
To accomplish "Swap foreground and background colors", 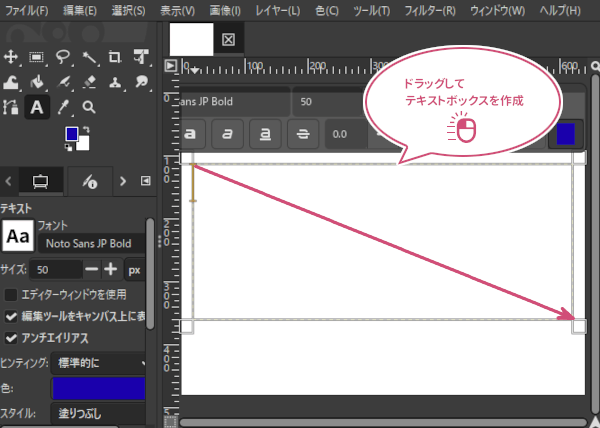I will 86,130.
